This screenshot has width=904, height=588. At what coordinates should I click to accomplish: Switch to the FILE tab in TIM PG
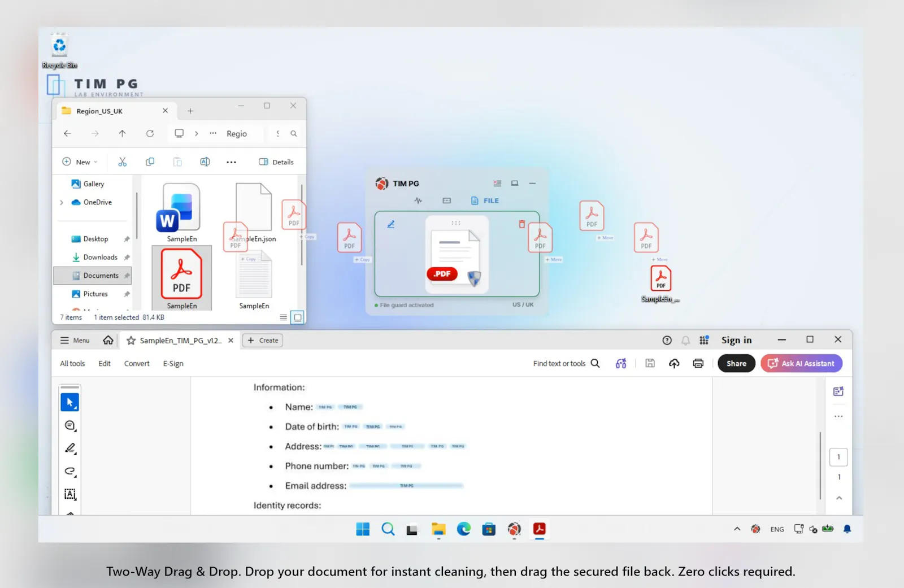[485, 201]
